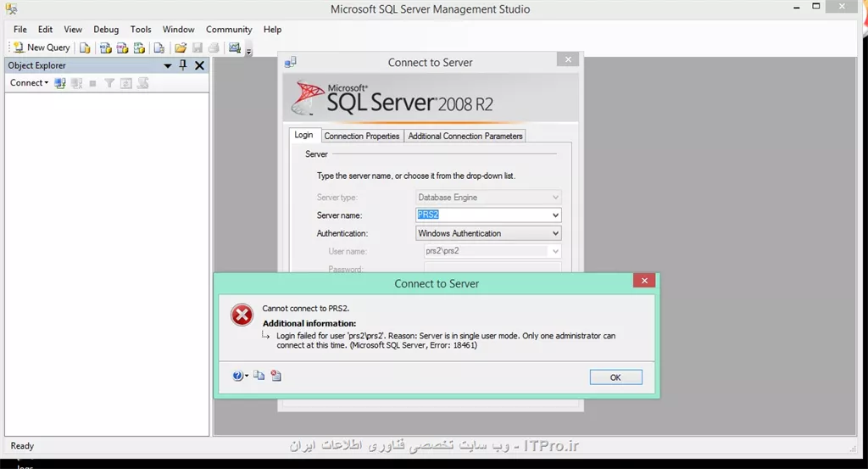Viewport: 868px width, 469px height.
Task: Click SQL Server Compact Query icon
Action: pyautogui.click(x=159, y=48)
